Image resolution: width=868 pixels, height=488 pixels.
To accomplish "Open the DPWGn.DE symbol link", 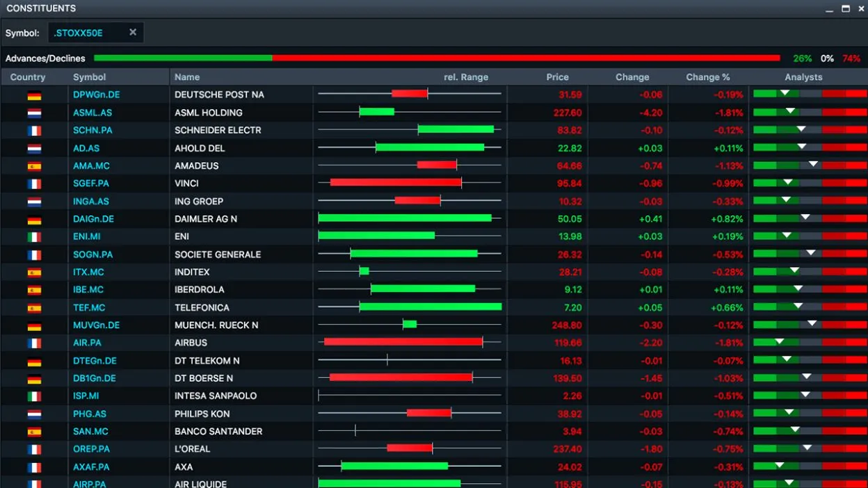I will click(x=97, y=95).
